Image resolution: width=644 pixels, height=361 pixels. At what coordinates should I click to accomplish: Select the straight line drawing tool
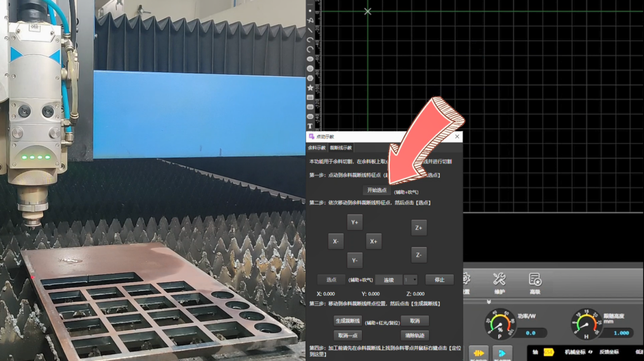click(310, 30)
